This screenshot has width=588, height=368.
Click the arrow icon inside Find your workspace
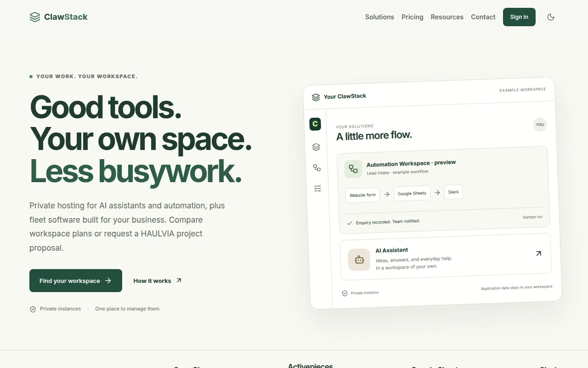pos(108,281)
